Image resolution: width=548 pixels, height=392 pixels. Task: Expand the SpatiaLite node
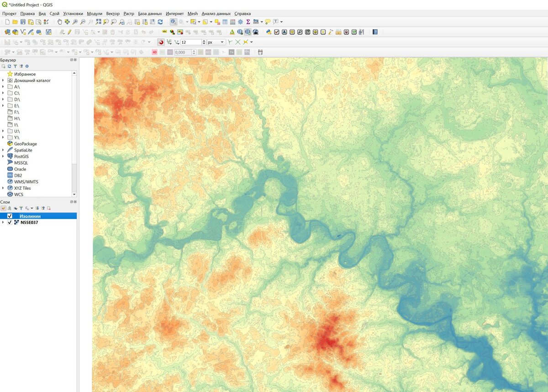coord(3,150)
